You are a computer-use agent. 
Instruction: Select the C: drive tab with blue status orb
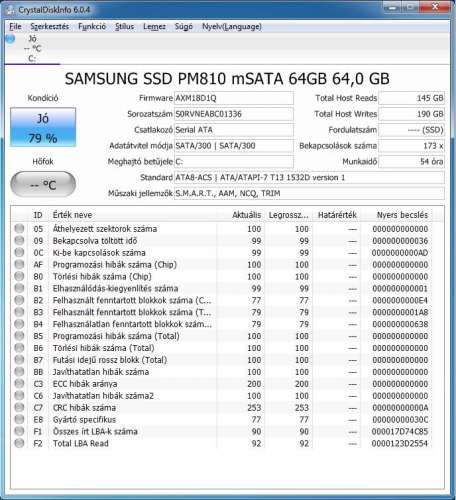pos(32,49)
